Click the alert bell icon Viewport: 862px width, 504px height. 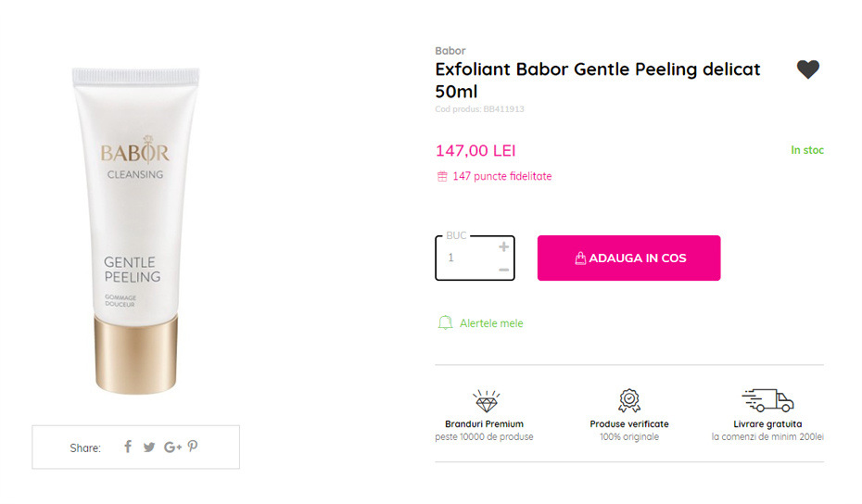(x=445, y=323)
